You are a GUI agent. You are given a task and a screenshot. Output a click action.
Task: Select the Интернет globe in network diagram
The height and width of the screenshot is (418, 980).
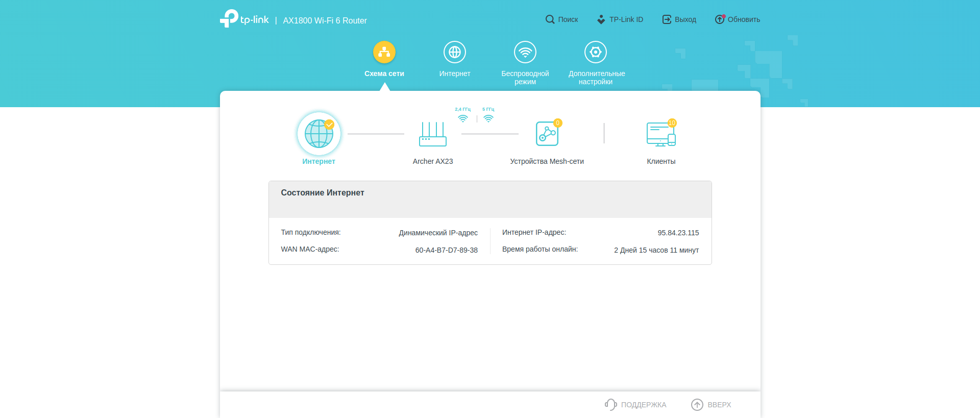319,134
